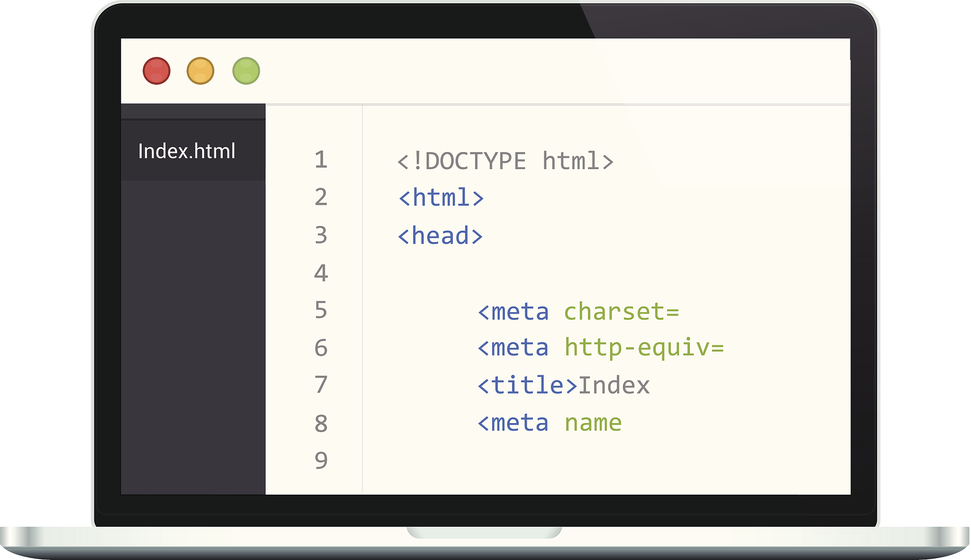Click line number 5 in gutter
The height and width of the screenshot is (560, 971).
click(x=321, y=310)
